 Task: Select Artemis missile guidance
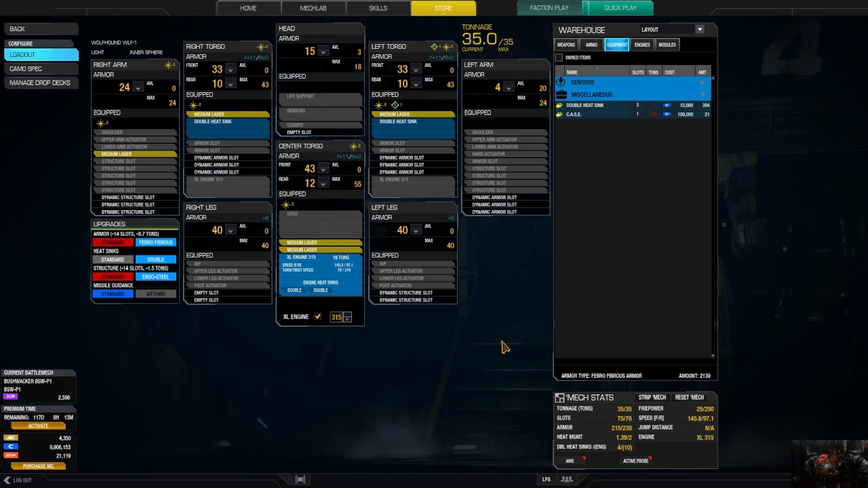coord(155,294)
